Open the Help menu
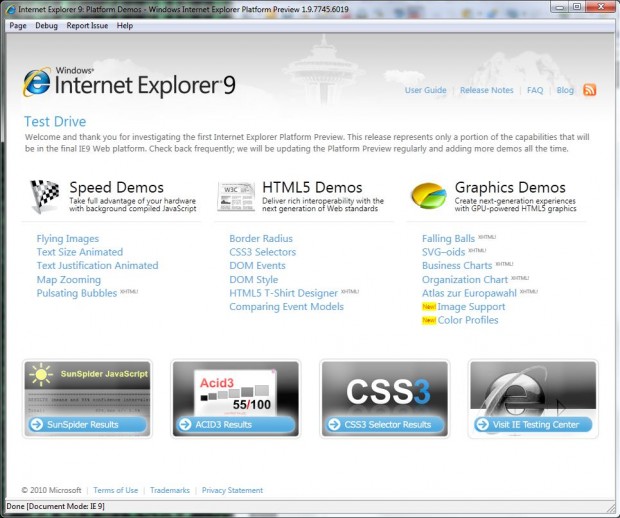 click(125, 26)
